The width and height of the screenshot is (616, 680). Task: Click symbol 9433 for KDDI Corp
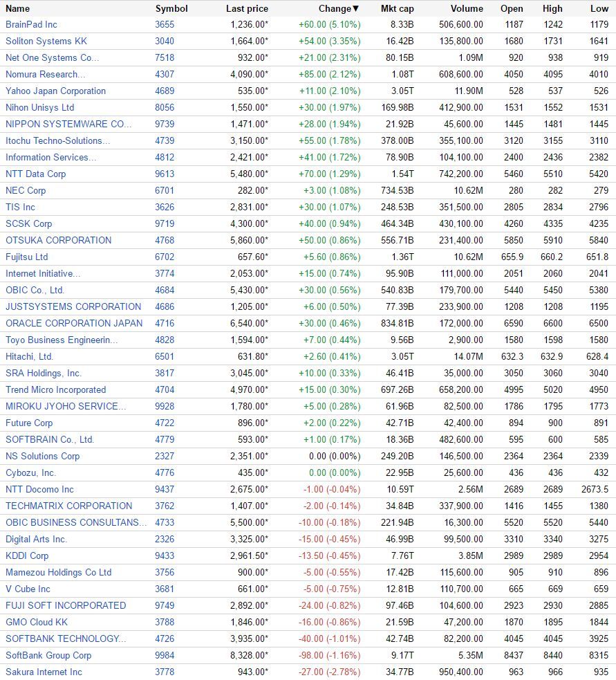click(165, 555)
